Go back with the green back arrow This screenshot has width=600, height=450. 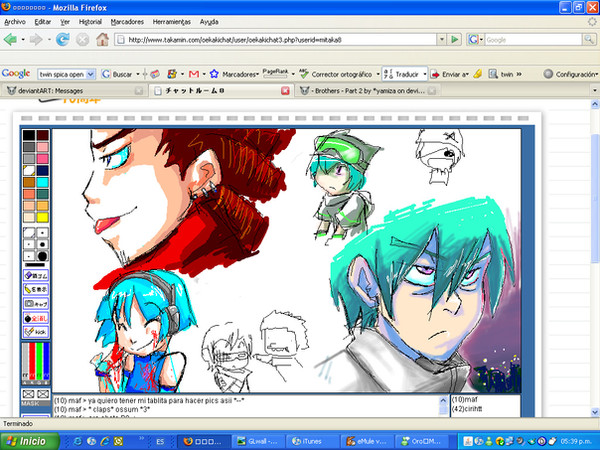coord(10,39)
